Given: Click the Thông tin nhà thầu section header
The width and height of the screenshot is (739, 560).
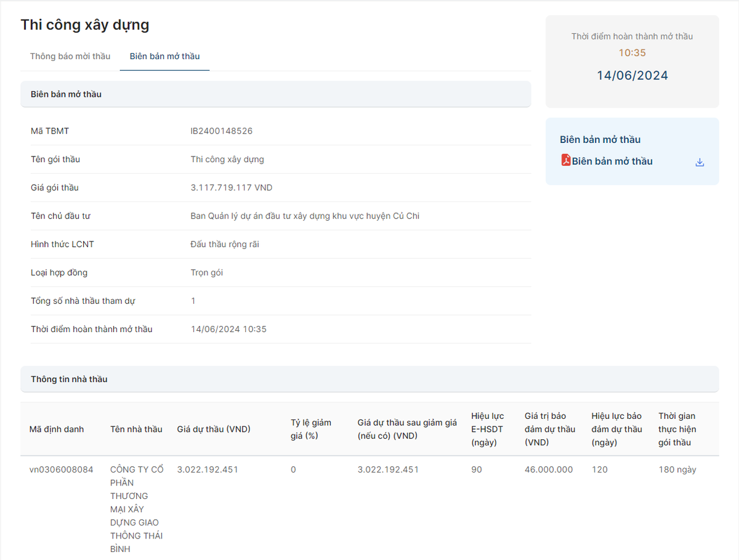Looking at the screenshot, I should pos(69,379).
